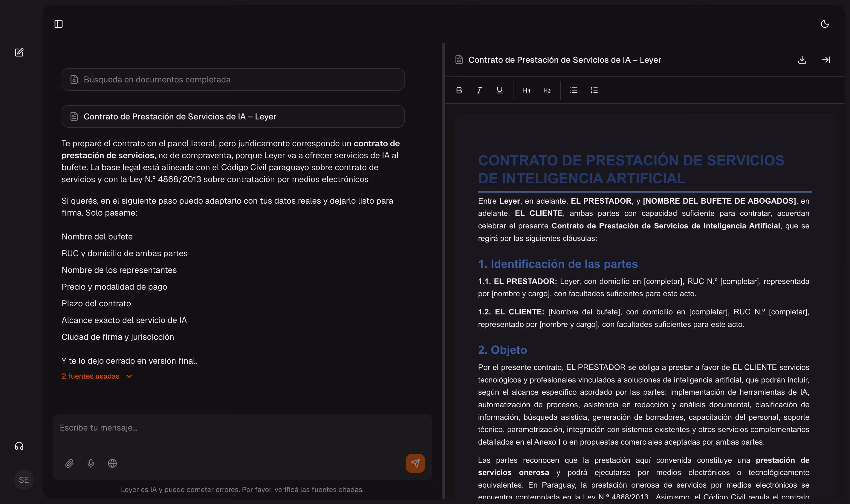
Task: Toggle bold formatting in the editor
Action: pos(458,90)
